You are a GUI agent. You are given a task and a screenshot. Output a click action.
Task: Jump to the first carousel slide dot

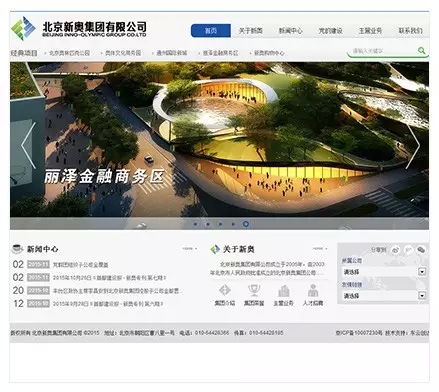[x=195, y=224]
